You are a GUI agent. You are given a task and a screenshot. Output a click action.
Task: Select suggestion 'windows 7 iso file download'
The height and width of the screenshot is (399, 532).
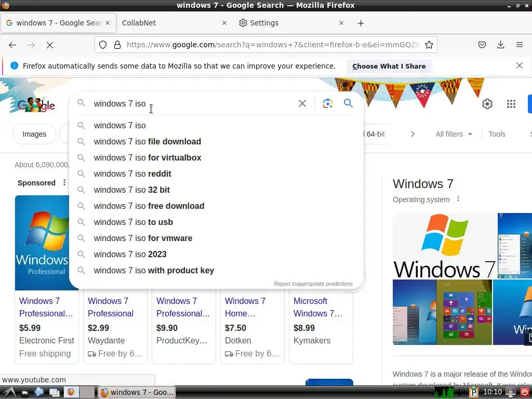tap(216, 141)
